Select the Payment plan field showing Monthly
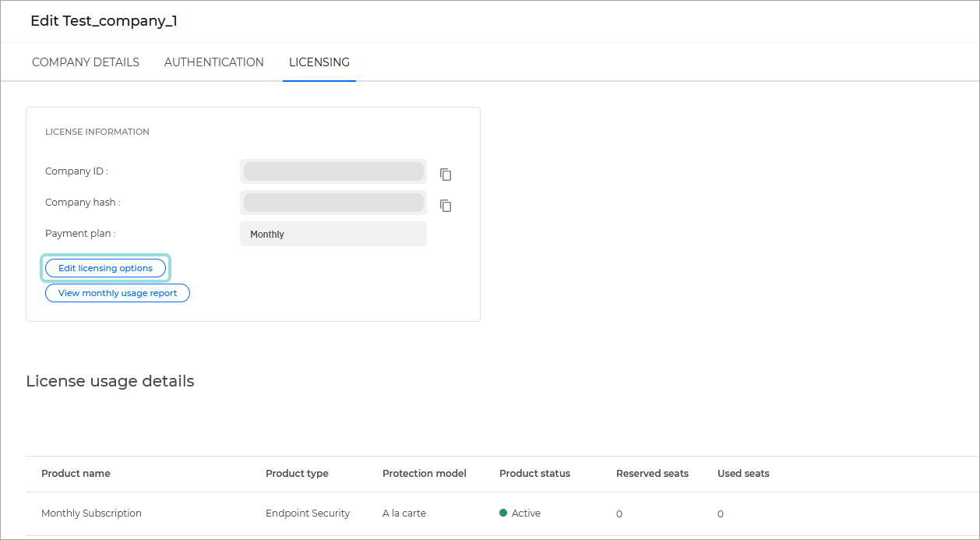This screenshot has height=540, width=980. 333,233
